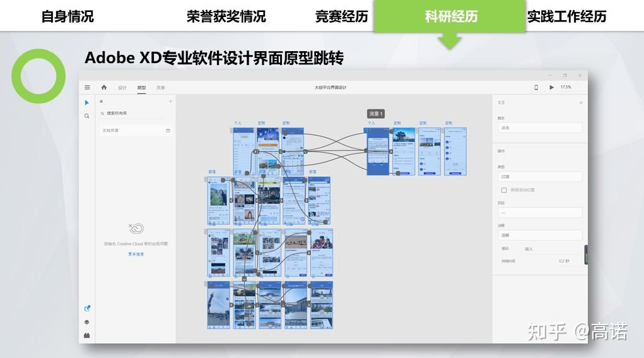The image size is (644, 358).
Task: Close the Adobe XD window
Action: click(580, 75)
